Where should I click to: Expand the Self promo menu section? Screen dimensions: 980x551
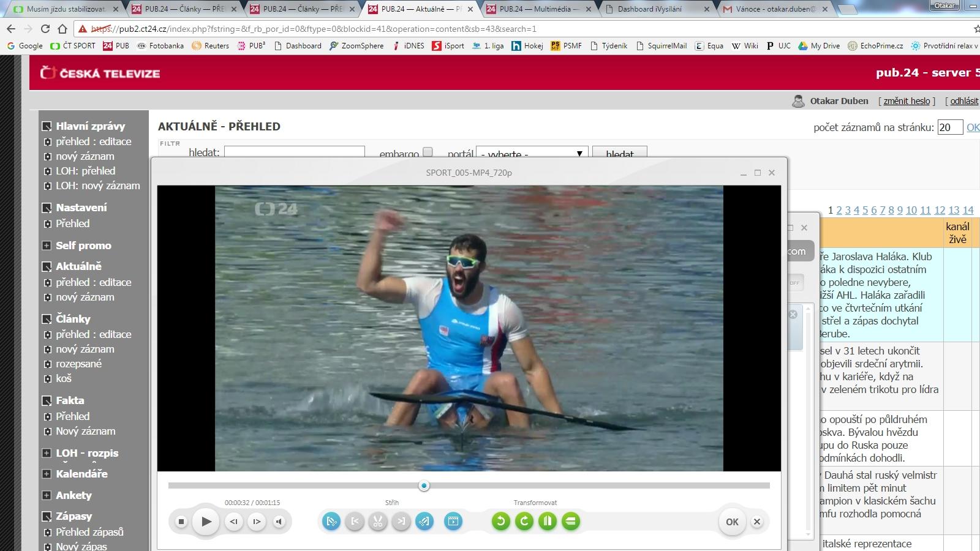point(47,246)
